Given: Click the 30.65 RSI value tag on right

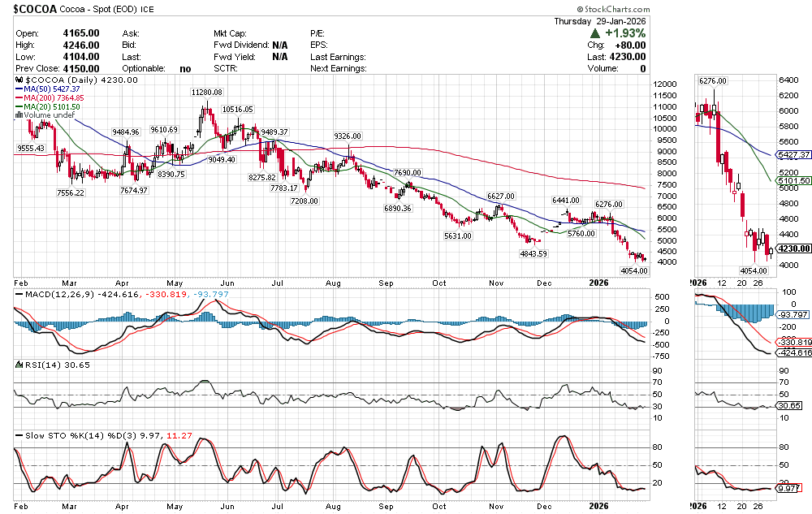Looking at the screenshot, I should 791,405.
